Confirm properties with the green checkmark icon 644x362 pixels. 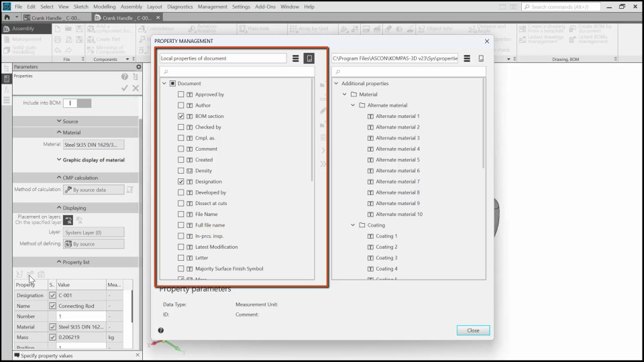coord(124,88)
